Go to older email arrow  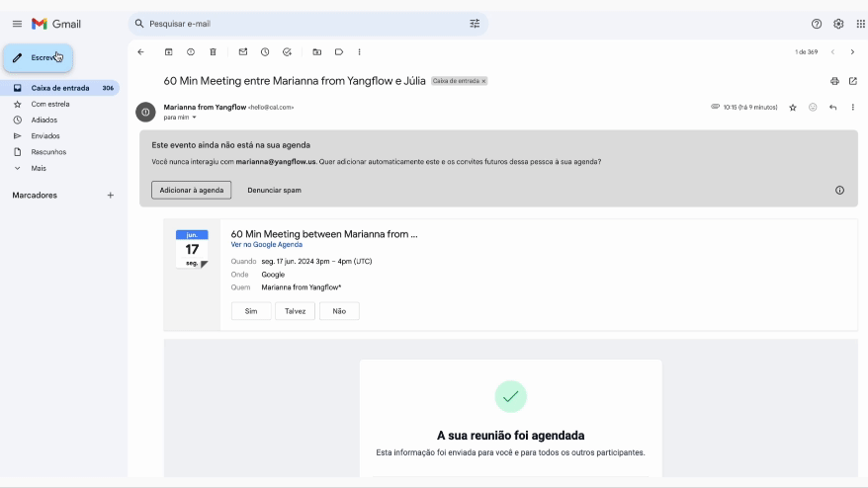click(x=852, y=52)
